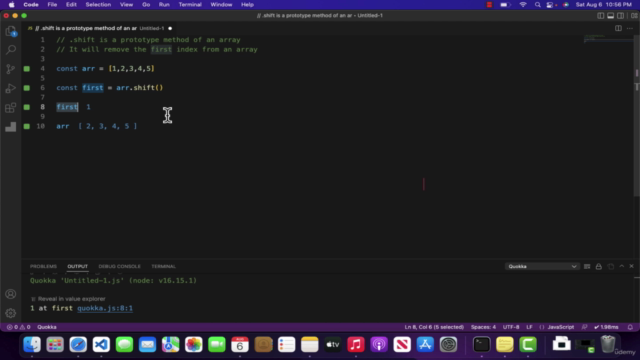Open Spotlight search in the menu bar
Viewport: 640px width, 360px height.
538,4
